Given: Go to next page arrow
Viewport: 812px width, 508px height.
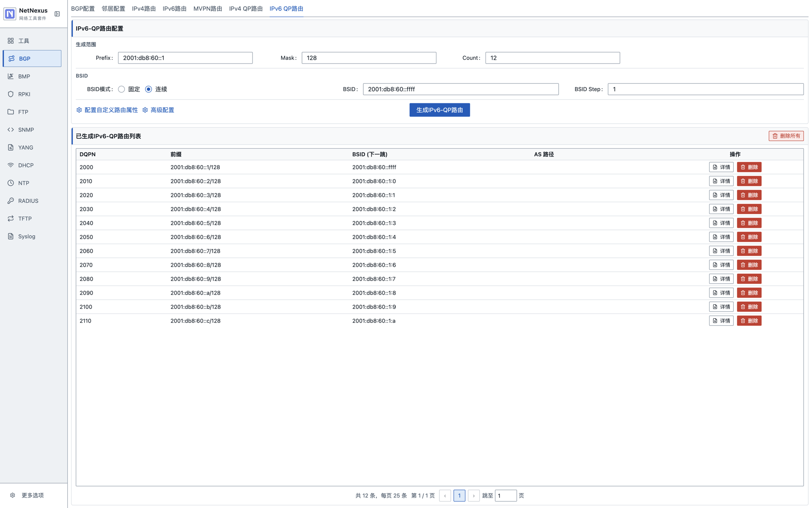Looking at the screenshot, I should click(x=474, y=496).
